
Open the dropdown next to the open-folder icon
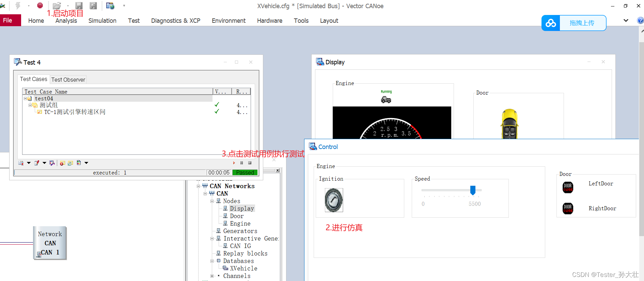(x=68, y=6)
